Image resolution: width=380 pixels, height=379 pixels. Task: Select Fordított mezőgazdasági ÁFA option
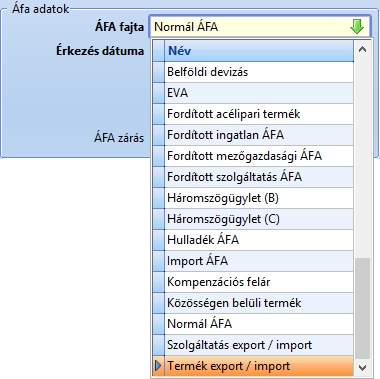coord(259,156)
